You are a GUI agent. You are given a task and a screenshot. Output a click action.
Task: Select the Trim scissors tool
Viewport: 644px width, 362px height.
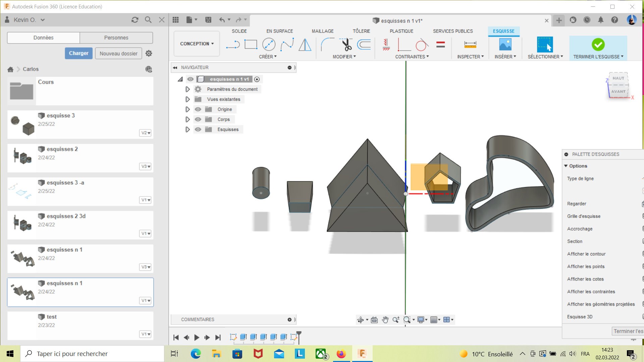pos(346,44)
